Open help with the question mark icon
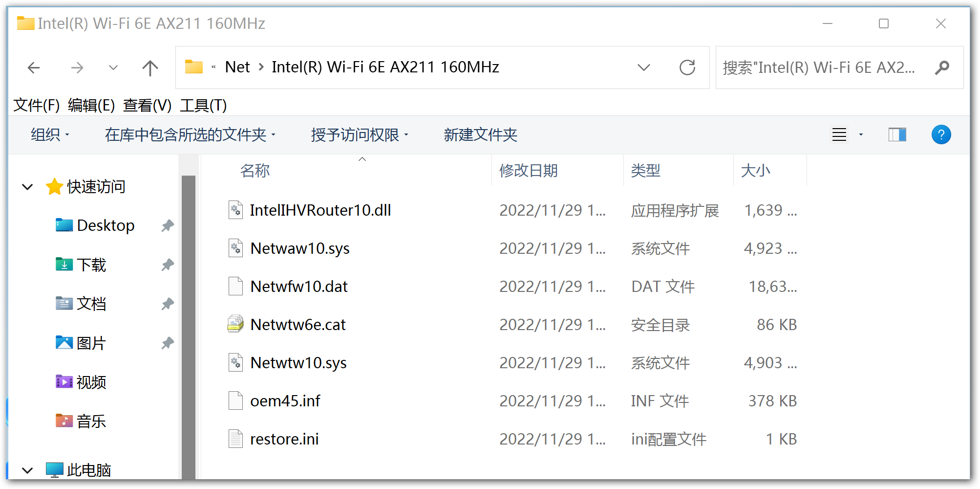Viewport: 980px width, 489px height. pyautogui.click(x=941, y=134)
